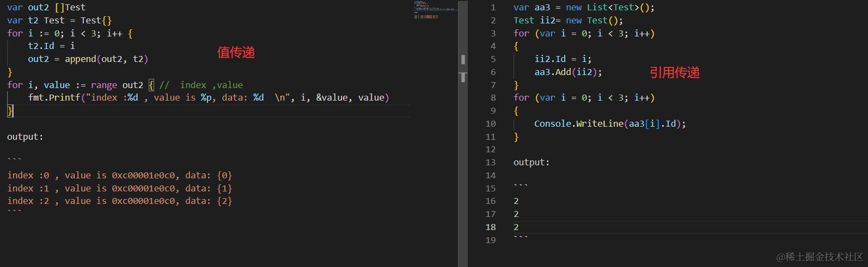Click the for loop on line 3
This screenshot has height=267, width=868.
pyautogui.click(x=584, y=33)
